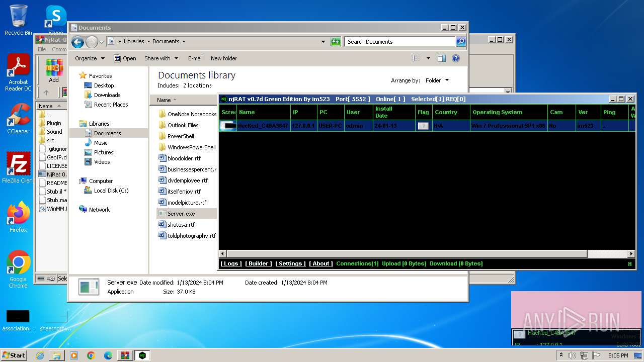Open the Recycle Bin desktop icon
This screenshot has height=362, width=644.
click(x=18, y=20)
